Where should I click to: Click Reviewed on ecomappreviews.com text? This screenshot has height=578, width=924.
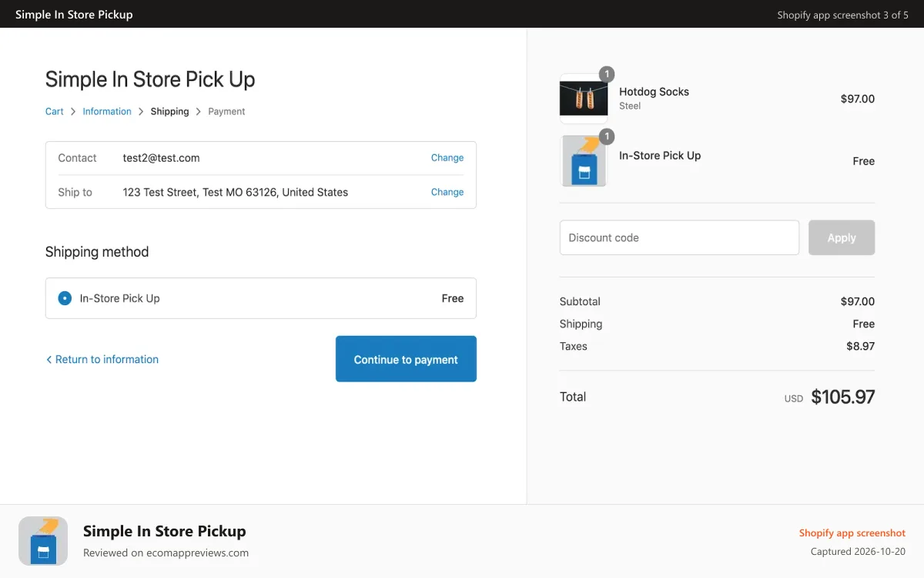pos(166,553)
